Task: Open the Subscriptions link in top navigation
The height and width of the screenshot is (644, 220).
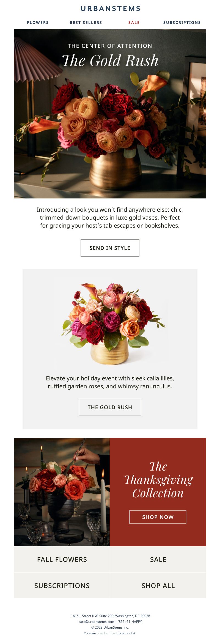Action: 182,23
